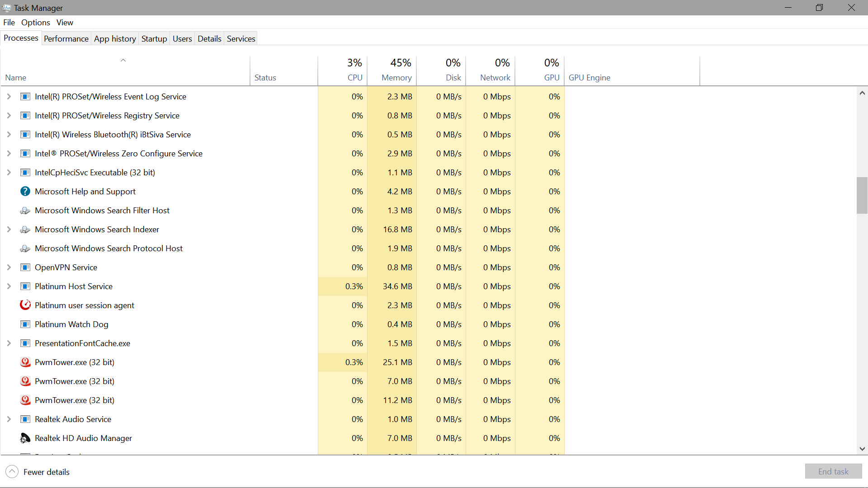Click the PwmTower.exe icon using 11.2 MB

pos(25,400)
